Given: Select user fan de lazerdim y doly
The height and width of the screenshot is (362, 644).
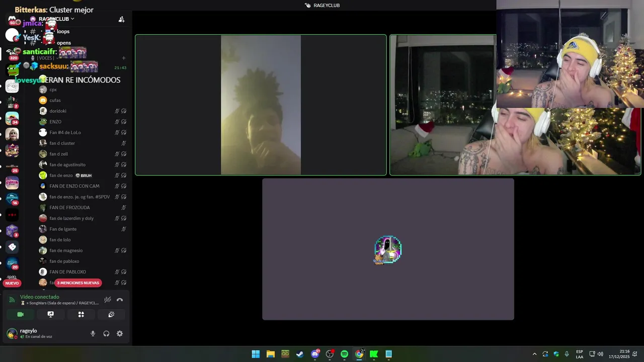Looking at the screenshot, I should (x=83, y=218).
